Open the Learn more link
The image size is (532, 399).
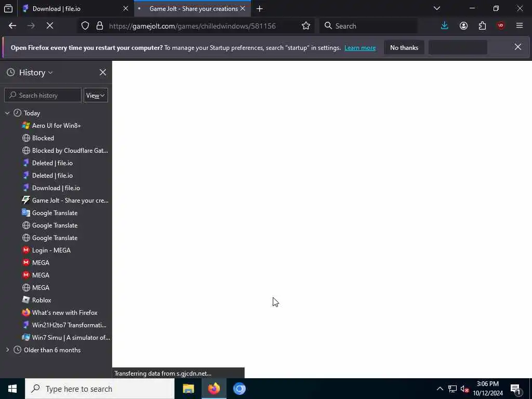coord(360,48)
